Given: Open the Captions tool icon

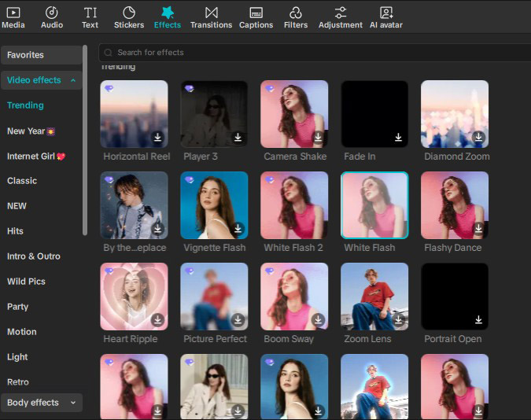Looking at the screenshot, I should click(256, 13).
